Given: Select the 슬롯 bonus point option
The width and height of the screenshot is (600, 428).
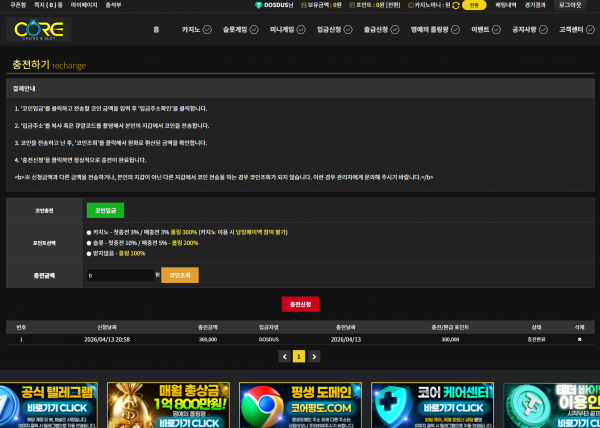Looking at the screenshot, I should click(89, 241).
